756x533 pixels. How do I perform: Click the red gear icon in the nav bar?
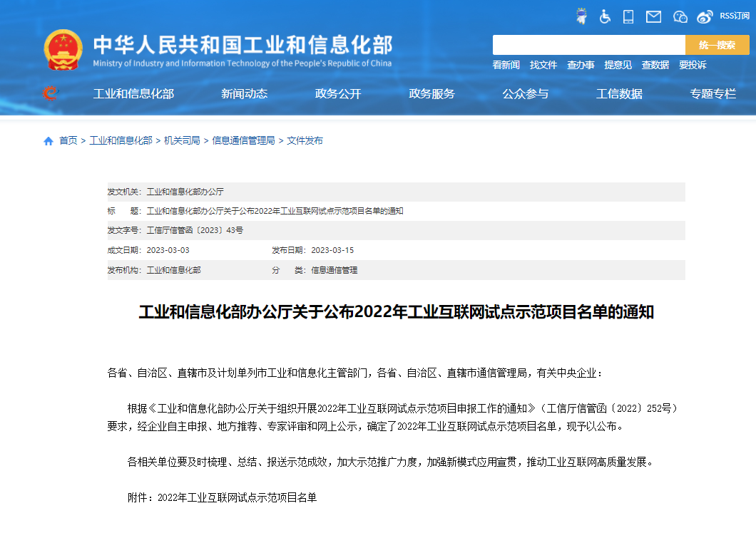(x=50, y=93)
